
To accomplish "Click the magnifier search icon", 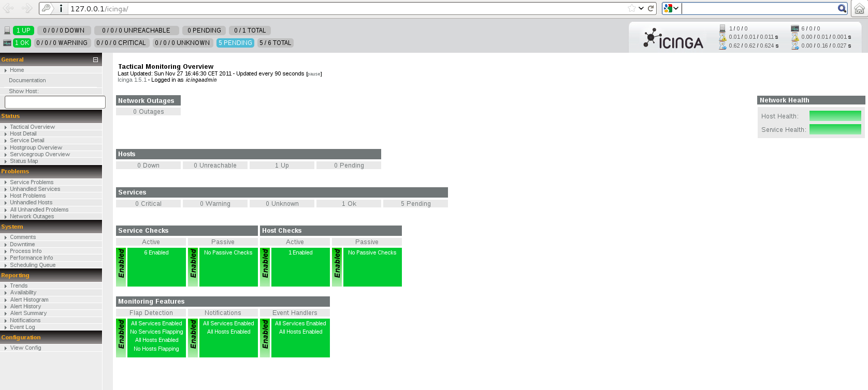I will pyautogui.click(x=842, y=8).
